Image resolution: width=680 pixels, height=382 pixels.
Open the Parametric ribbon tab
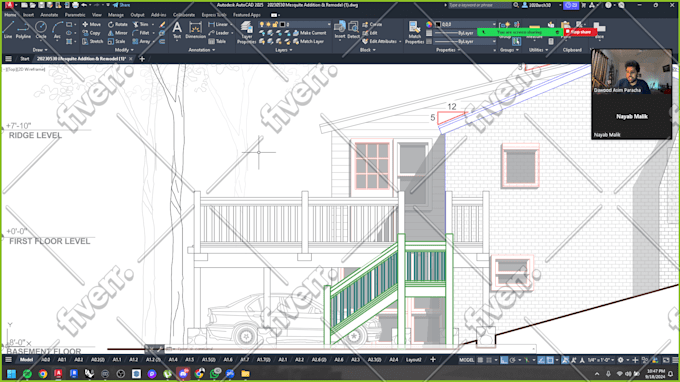pos(75,15)
